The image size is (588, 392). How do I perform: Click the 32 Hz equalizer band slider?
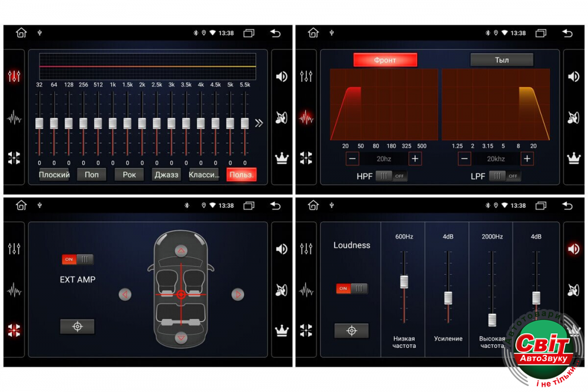(39, 123)
